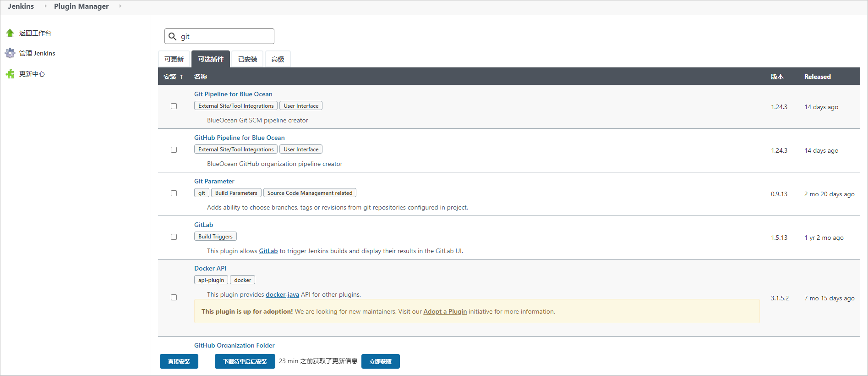Click the breadcrumb arrow after Jenkins
The width and height of the screenshot is (868, 376).
45,6
